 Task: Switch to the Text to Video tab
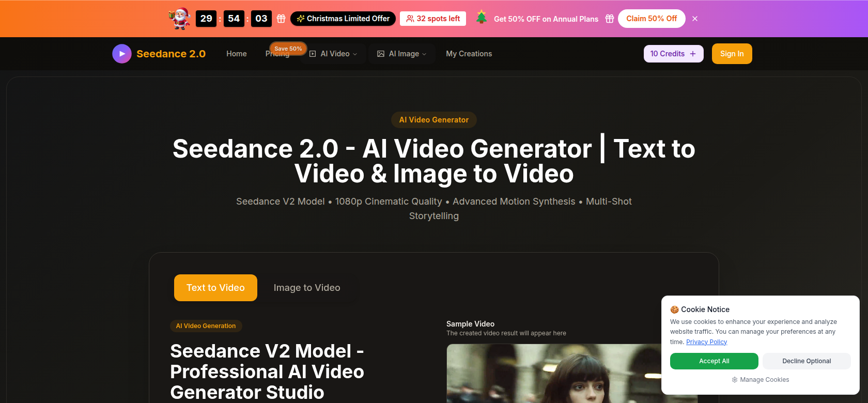[x=215, y=288]
